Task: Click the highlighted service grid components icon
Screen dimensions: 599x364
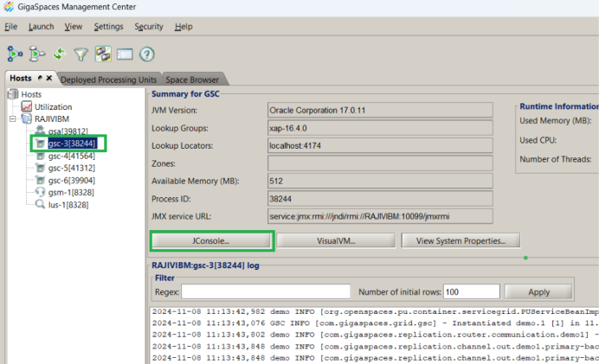Action: (x=103, y=54)
